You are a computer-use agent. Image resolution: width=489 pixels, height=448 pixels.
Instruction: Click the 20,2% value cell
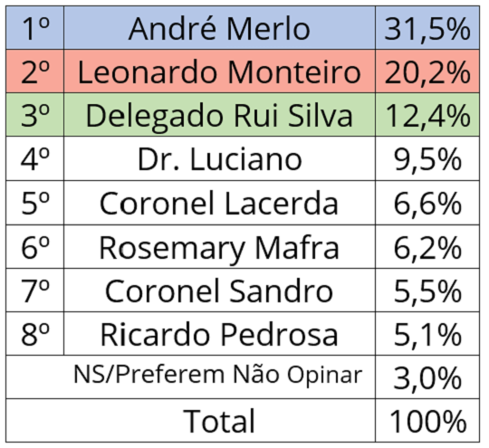[427, 71]
